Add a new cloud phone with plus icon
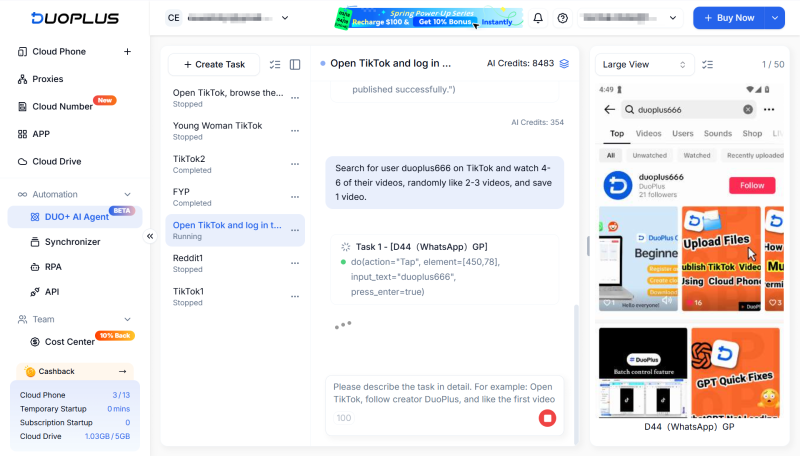Image resolution: width=800 pixels, height=456 pixels. click(x=128, y=52)
